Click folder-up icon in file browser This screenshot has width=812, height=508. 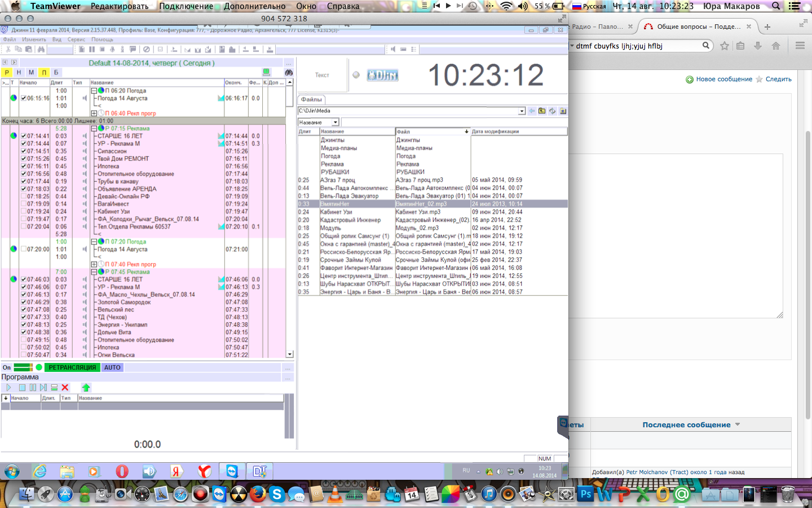pyautogui.click(x=542, y=111)
